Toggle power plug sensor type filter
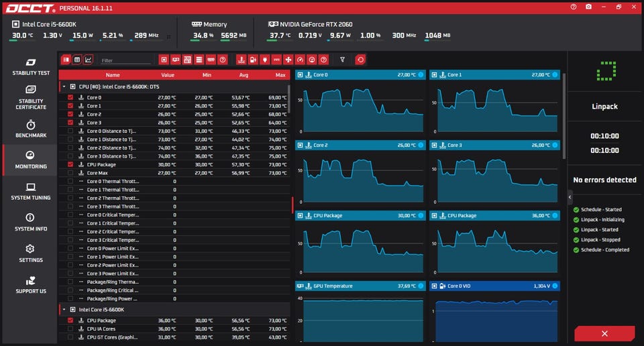Image resolution: width=644 pixels, height=346 pixels. 265,60
